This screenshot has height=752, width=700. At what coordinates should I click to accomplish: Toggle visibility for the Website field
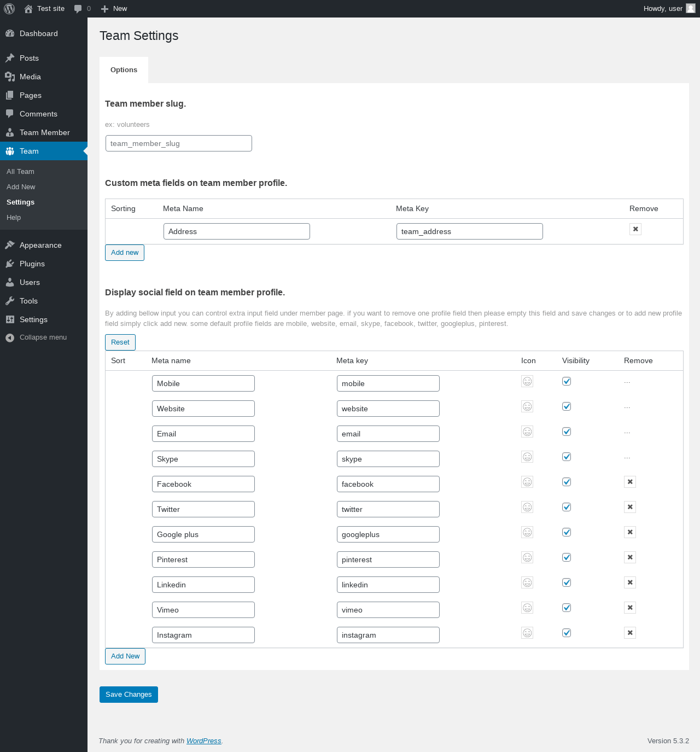click(x=567, y=406)
